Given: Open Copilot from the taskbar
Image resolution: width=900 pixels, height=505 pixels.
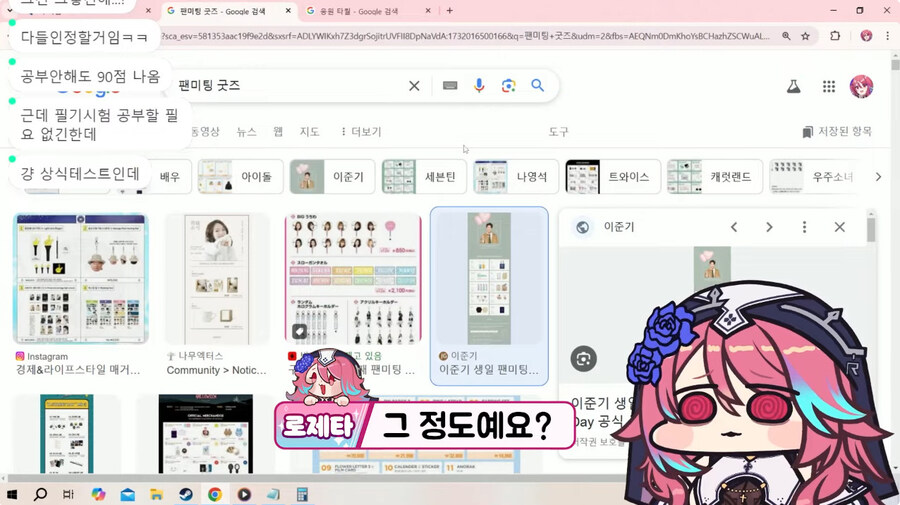Looking at the screenshot, I should tap(99, 494).
